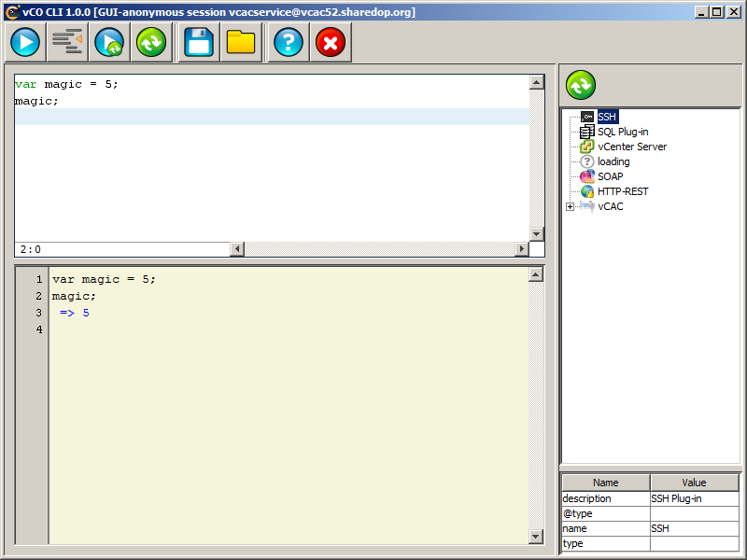Save the script with the floppy disk icon
Image resolution: width=747 pixels, height=560 pixels.
pyautogui.click(x=199, y=43)
